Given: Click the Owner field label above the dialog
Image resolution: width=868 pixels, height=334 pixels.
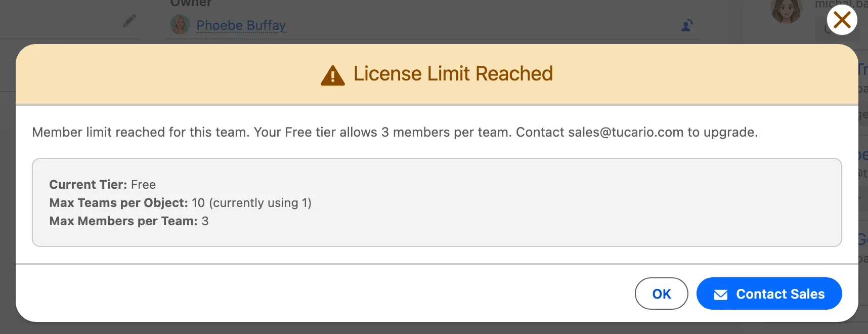Looking at the screenshot, I should click(x=191, y=3).
